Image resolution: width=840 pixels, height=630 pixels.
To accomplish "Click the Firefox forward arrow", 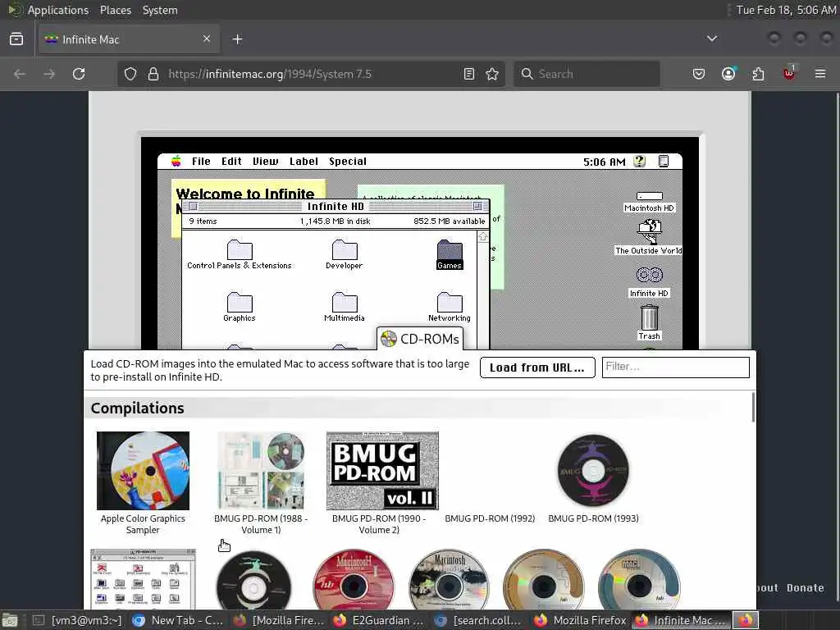I will [49, 73].
